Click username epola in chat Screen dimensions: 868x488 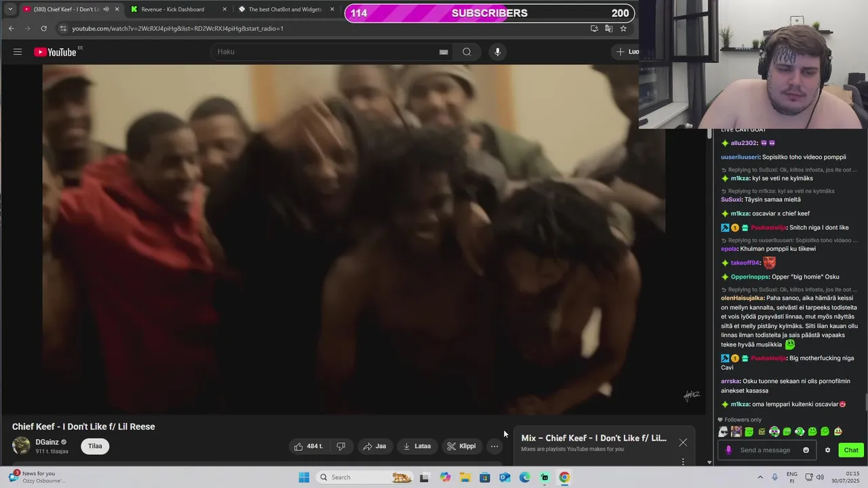(x=730, y=249)
